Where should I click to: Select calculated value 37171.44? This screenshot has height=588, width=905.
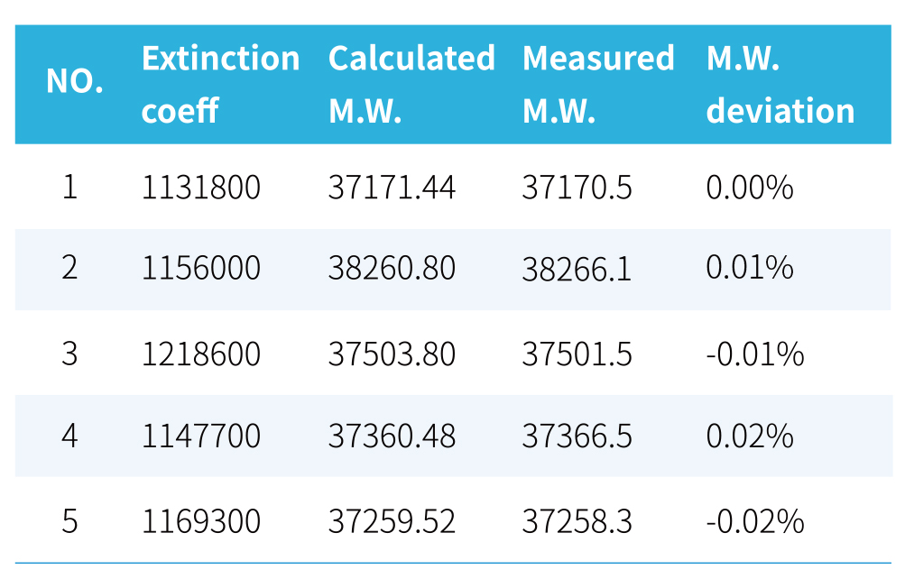click(392, 188)
